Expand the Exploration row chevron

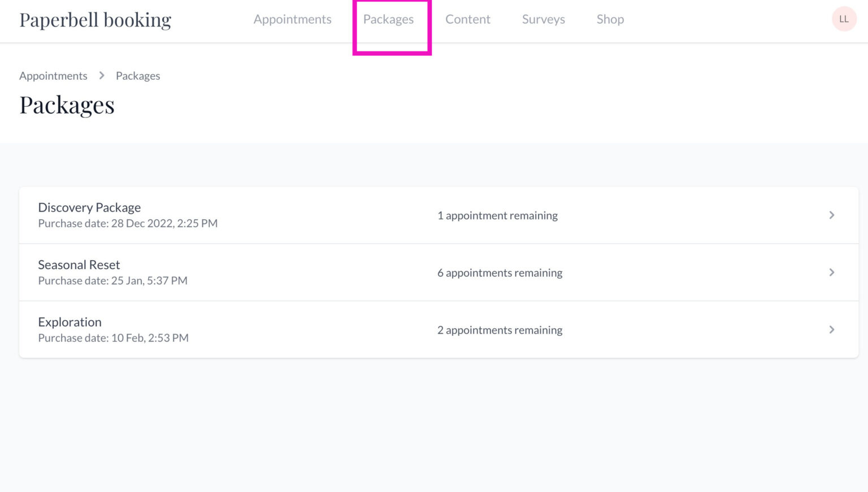coord(831,329)
